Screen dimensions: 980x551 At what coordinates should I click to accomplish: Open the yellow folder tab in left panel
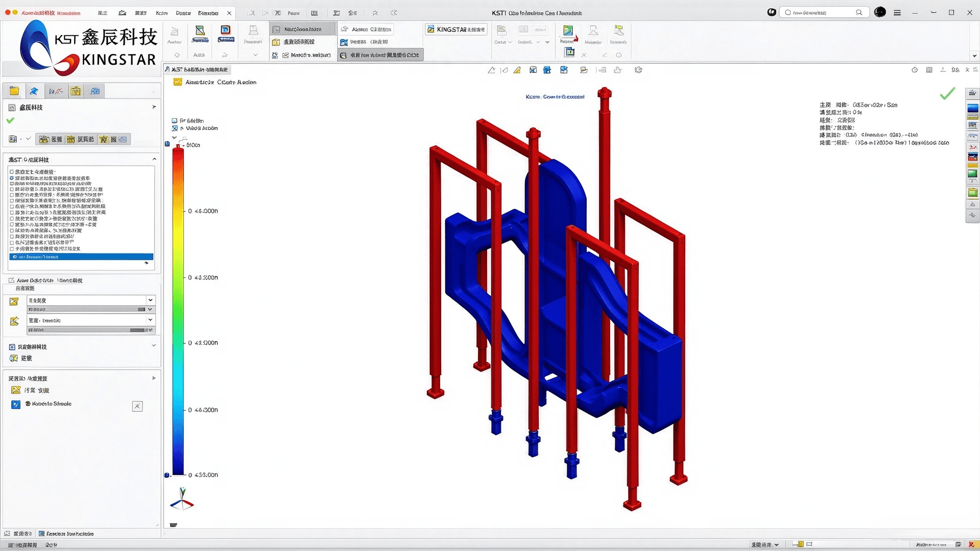click(x=14, y=91)
